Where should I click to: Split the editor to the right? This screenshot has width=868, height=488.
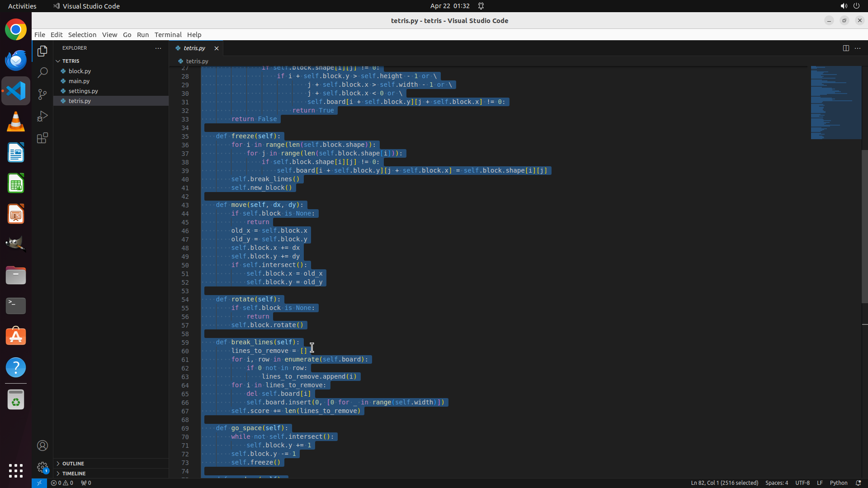coord(846,48)
